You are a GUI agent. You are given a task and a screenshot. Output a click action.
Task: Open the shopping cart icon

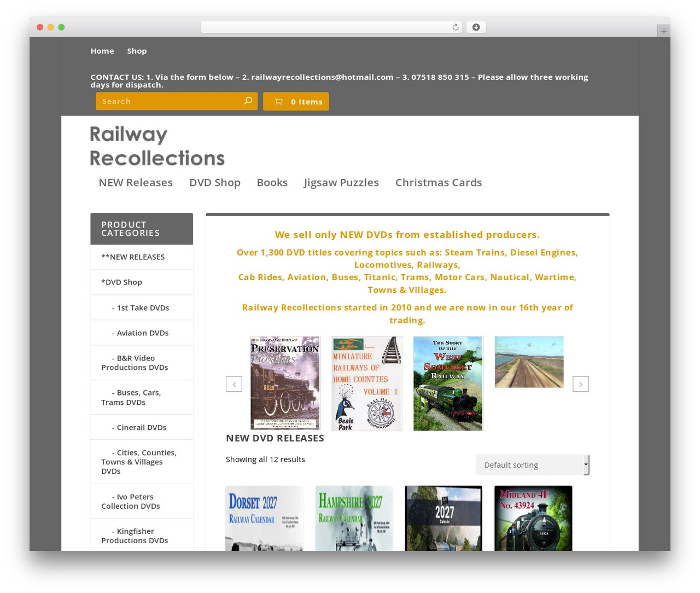pos(279,101)
